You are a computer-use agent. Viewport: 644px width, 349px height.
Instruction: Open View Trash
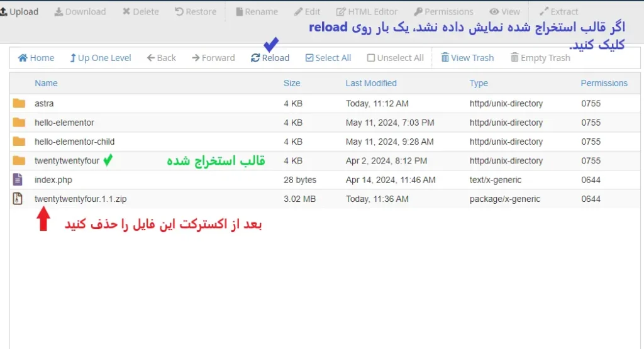(467, 58)
